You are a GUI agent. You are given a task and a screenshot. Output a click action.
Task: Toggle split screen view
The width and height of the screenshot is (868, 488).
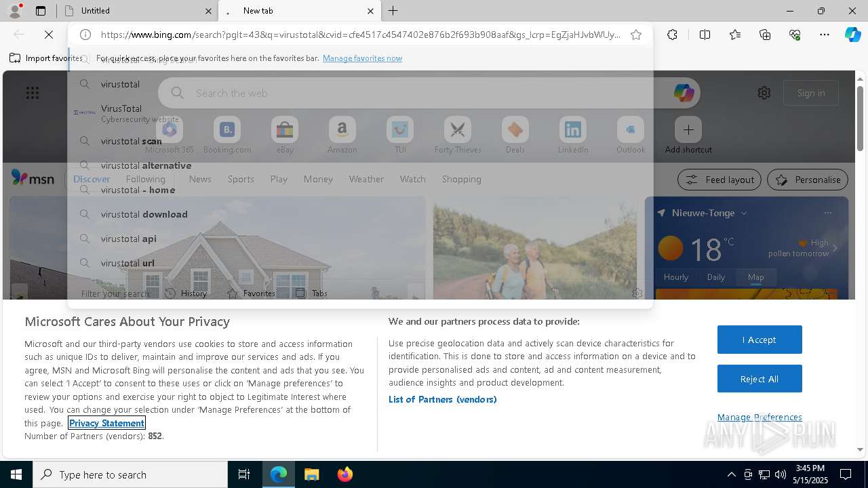[705, 35]
